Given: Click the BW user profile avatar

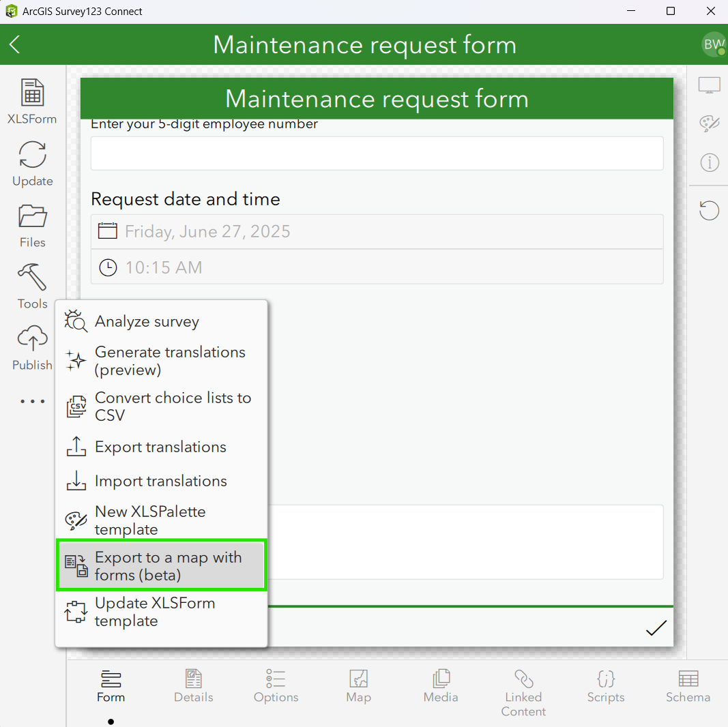Looking at the screenshot, I should (714, 44).
